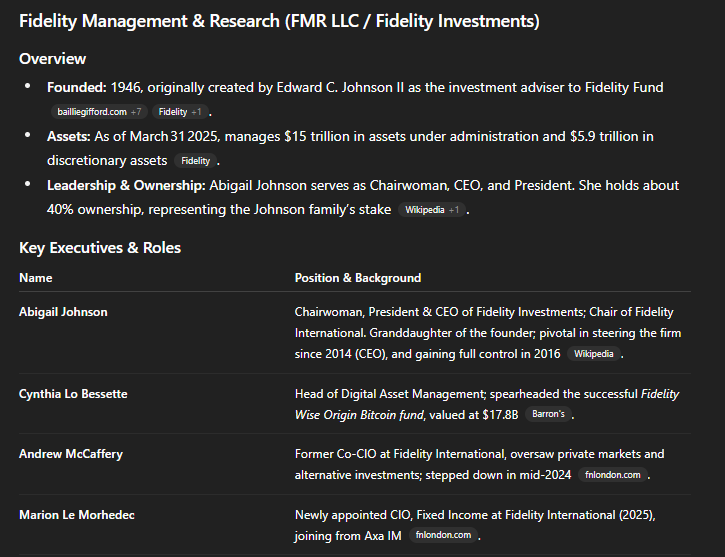
Task: Click the Fidelity +1 source chip
Action: (180, 112)
